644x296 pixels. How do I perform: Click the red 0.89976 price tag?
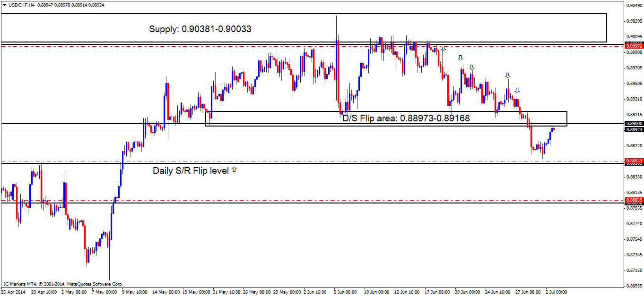coord(634,46)
